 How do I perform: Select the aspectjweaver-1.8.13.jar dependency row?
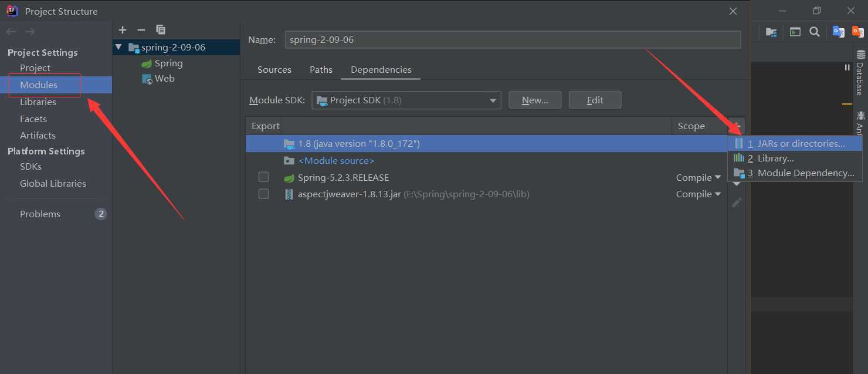click(486, 194)
